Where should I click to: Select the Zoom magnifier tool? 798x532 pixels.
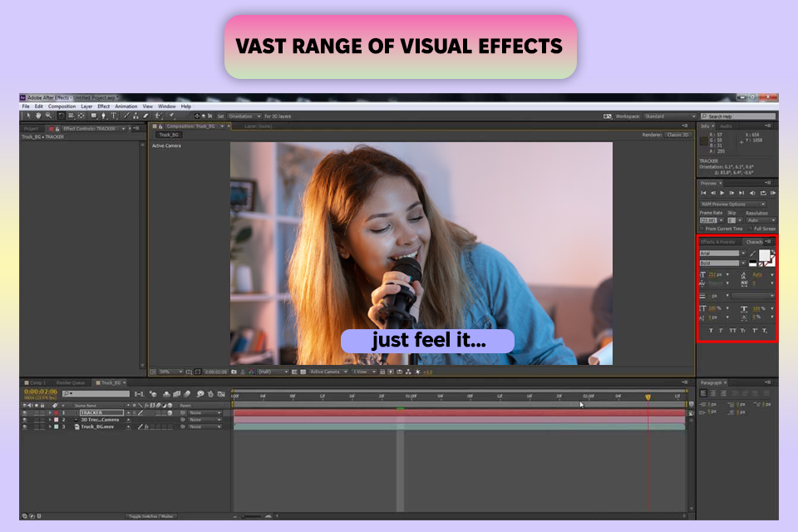tap(48, 116)
